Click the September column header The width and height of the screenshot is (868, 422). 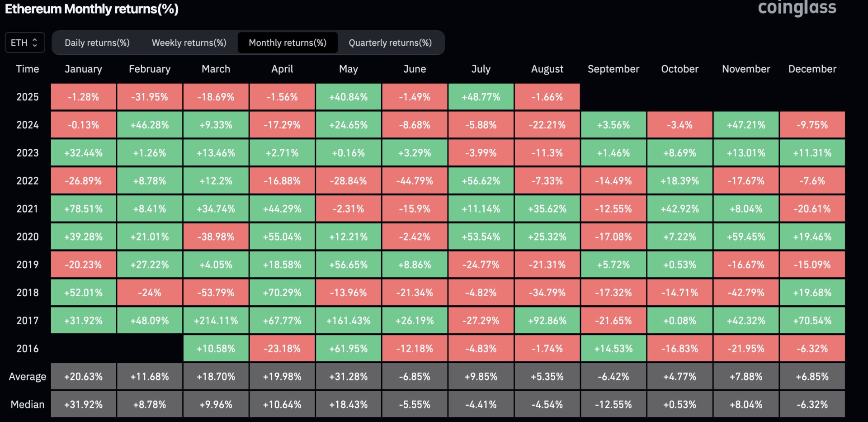click(x=613, y=69)
